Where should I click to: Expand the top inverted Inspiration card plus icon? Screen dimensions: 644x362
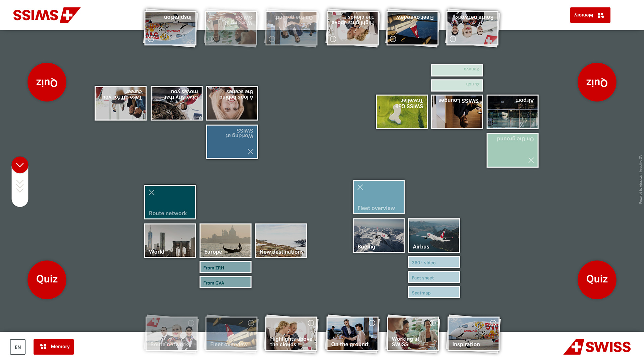pyautogui.click(x=151, y=39)
